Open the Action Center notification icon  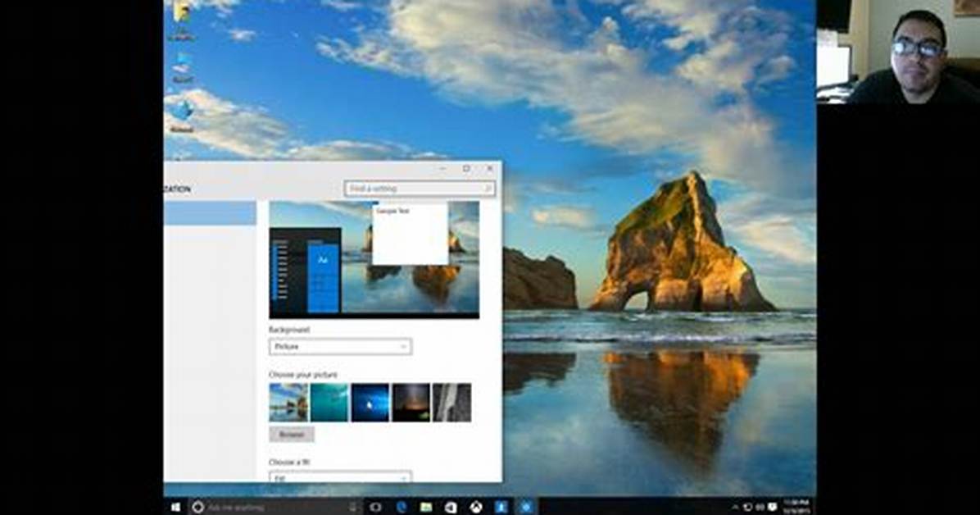tap(773, 506)
